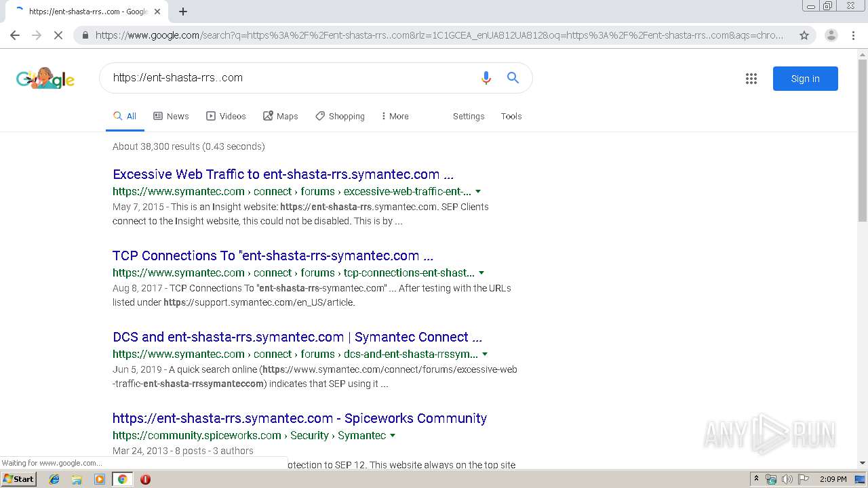The image size is (868, 488).
Task: Open the More search categories menu
Action: point(395,116)
